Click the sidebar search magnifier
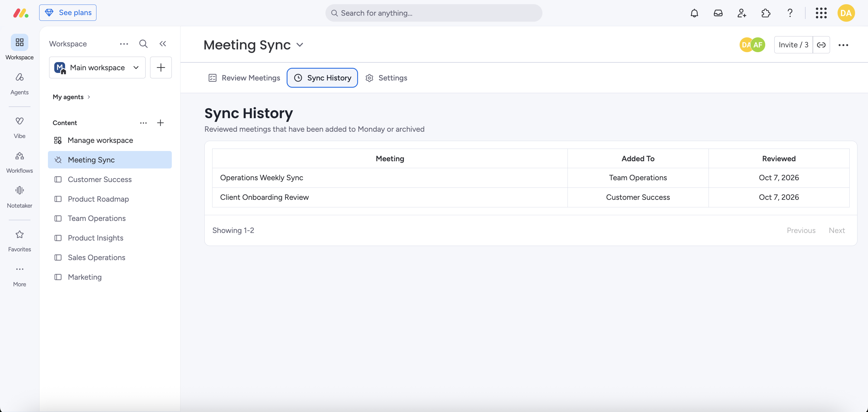Viewport: 868px width, 412px height. pyautogui.click(x=143, y=44)
